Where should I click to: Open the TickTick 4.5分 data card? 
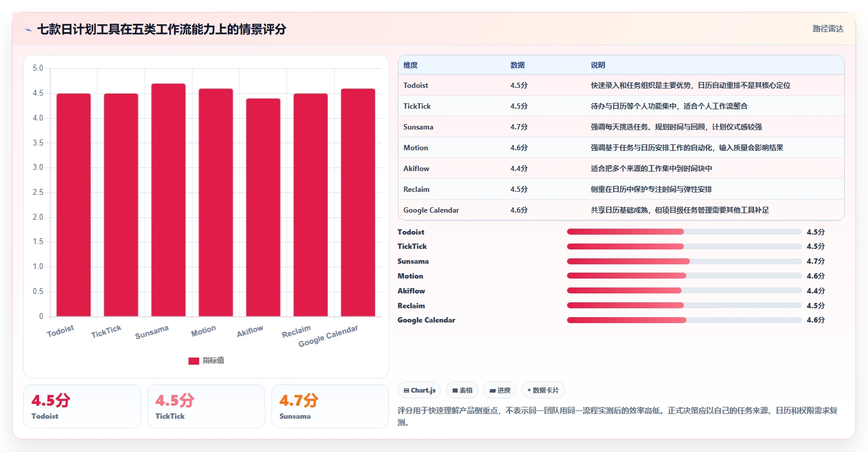click(206, 406)
